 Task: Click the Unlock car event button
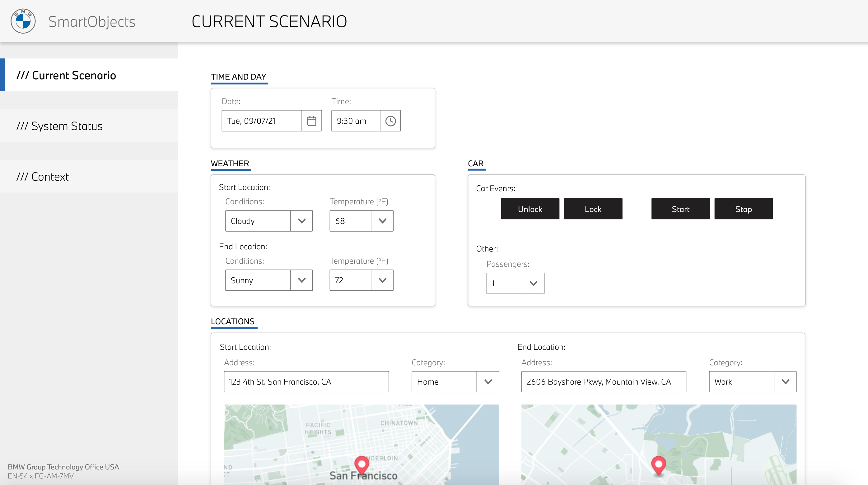tap(530, 209)
